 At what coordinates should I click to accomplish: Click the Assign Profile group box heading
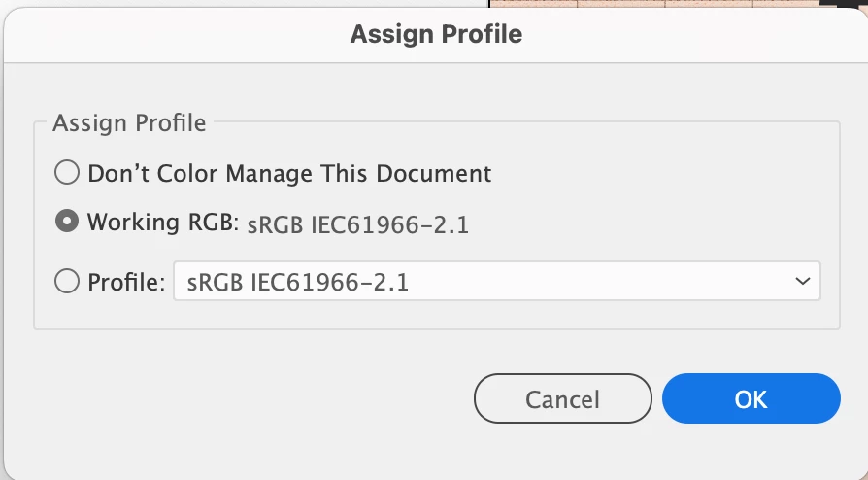pos(129,123)
